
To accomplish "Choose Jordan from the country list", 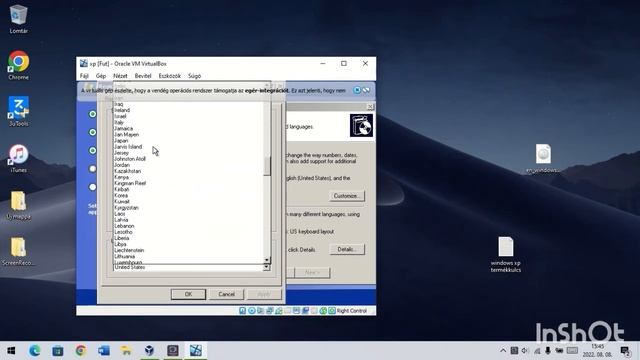I will click(x=122, y=165).
